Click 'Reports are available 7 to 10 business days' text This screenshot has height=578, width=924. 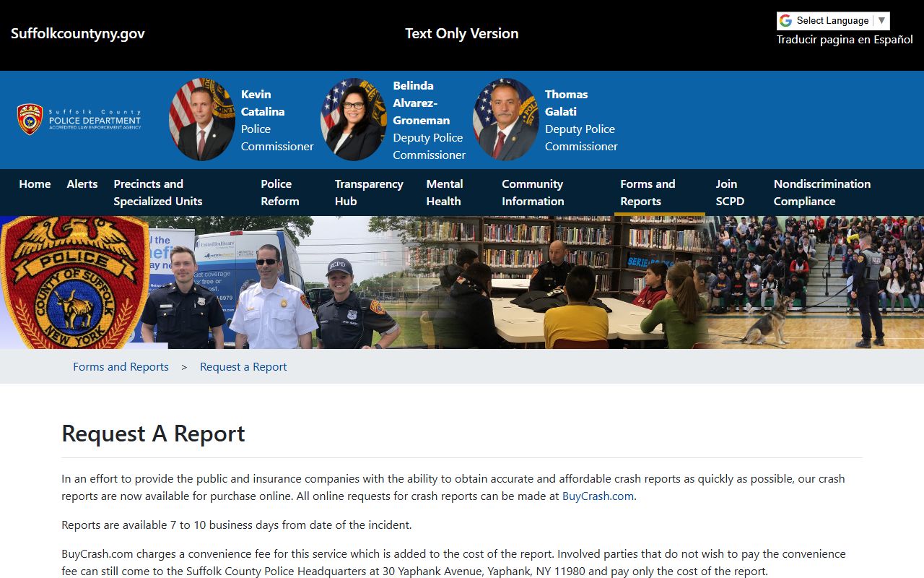click(236, 525)
